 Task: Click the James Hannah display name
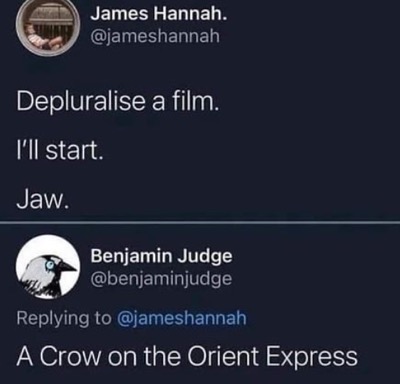pyautogui.click(x=159, y=15)
